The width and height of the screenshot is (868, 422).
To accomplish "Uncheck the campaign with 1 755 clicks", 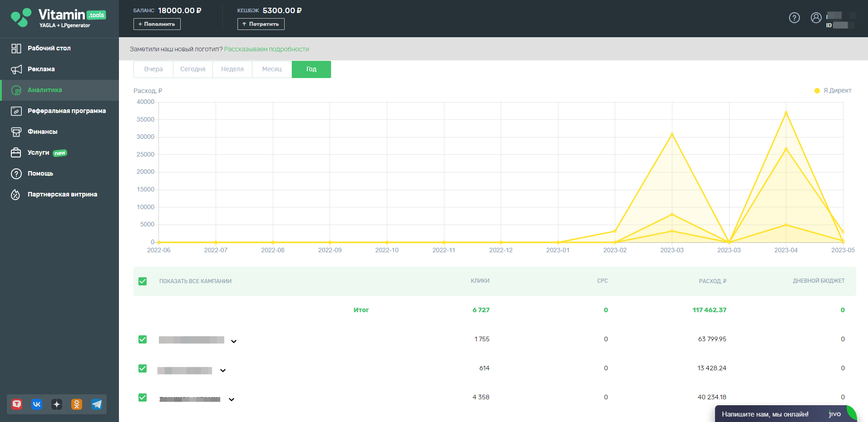I will [143, 339].
